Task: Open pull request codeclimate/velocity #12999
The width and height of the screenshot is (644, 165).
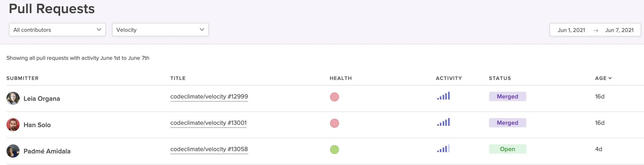Action: click(209, 96)
